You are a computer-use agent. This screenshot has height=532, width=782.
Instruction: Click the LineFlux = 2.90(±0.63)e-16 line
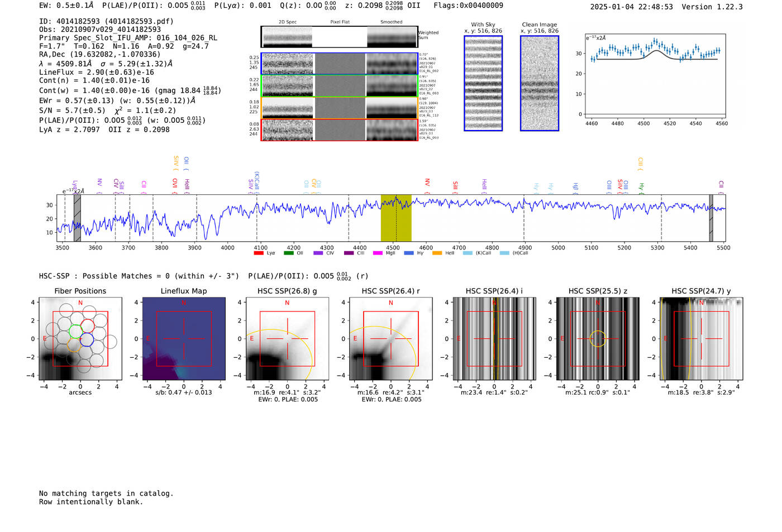pyautogui.click(x=97, y=72)
